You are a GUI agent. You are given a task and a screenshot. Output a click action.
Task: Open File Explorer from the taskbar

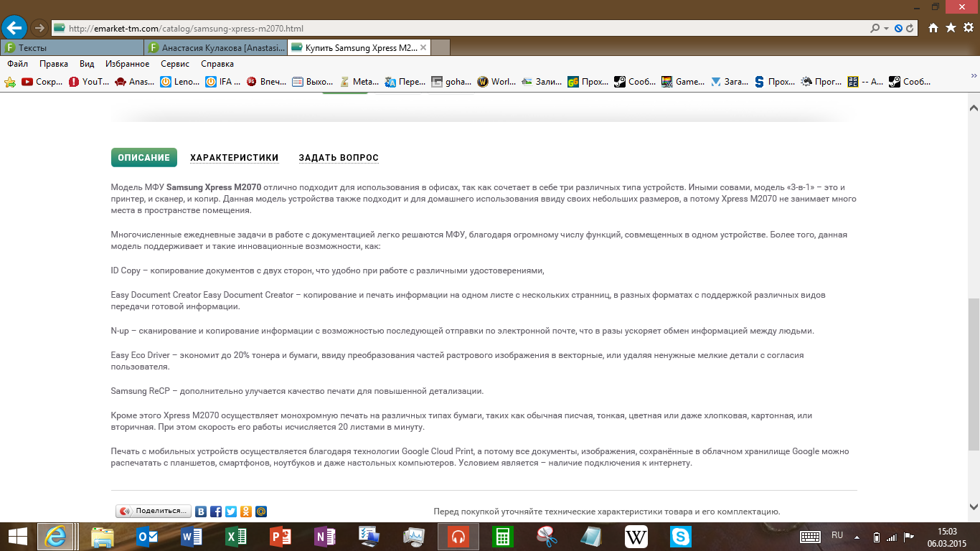coord(103,537)
